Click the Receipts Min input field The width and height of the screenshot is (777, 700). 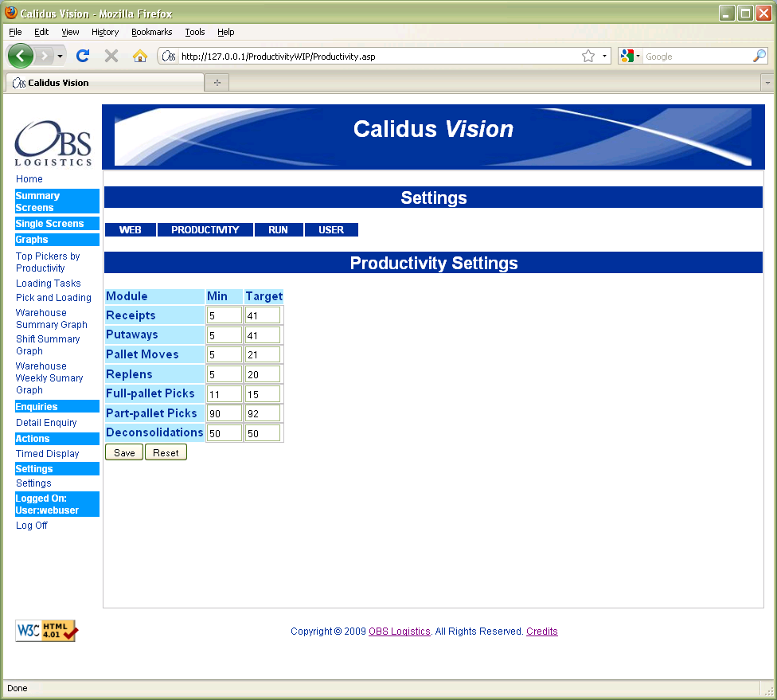224,315
